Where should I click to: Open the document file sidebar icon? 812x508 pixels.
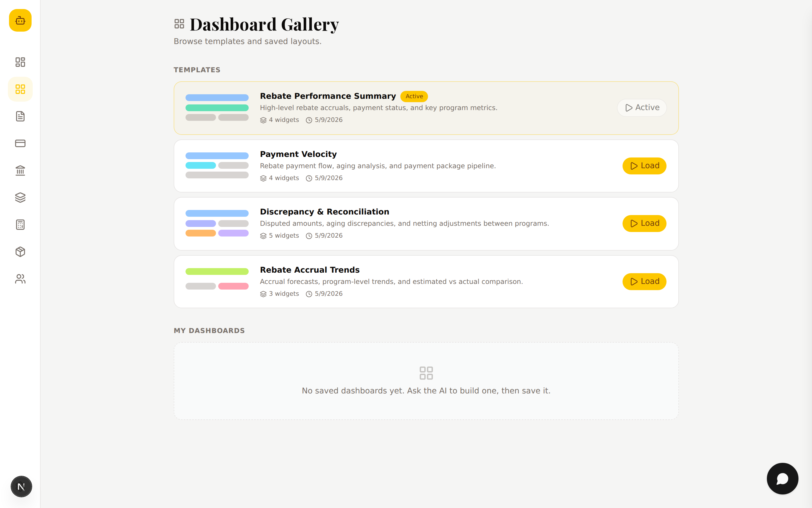pyautogui.click(x=20, y=116)
